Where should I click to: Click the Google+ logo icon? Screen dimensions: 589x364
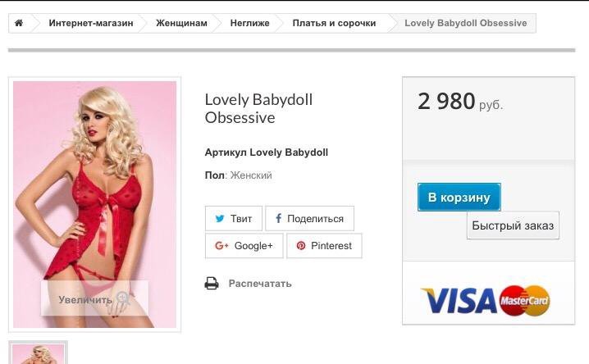(221, 246)
